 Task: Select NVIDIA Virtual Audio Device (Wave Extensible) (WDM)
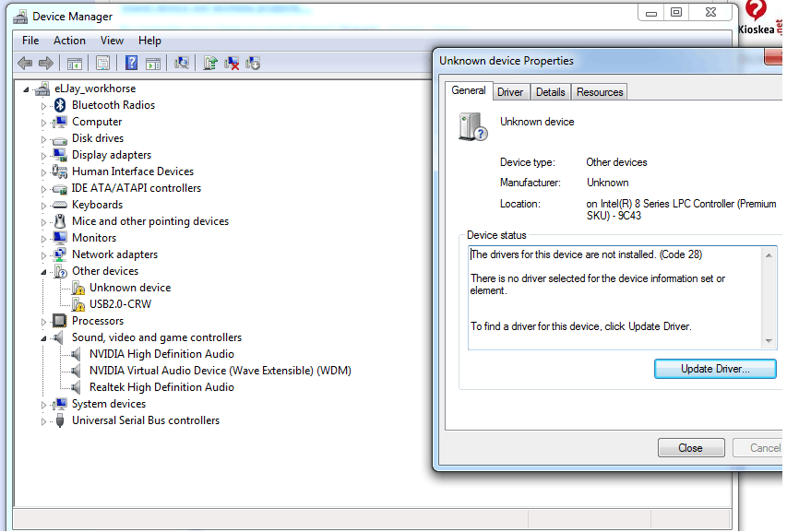(x=221, y=371)
